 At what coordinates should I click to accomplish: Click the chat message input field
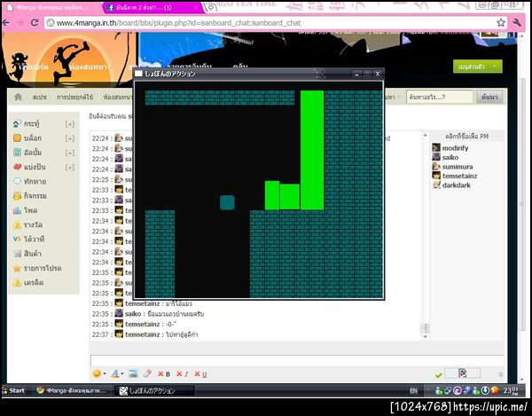click(296, 361)
